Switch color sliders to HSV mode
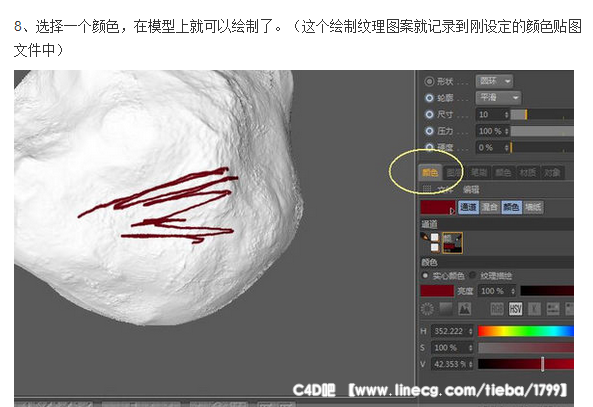The height and width of the screenshot is (407, 593). pyautogui.click(x=515, y=309)
